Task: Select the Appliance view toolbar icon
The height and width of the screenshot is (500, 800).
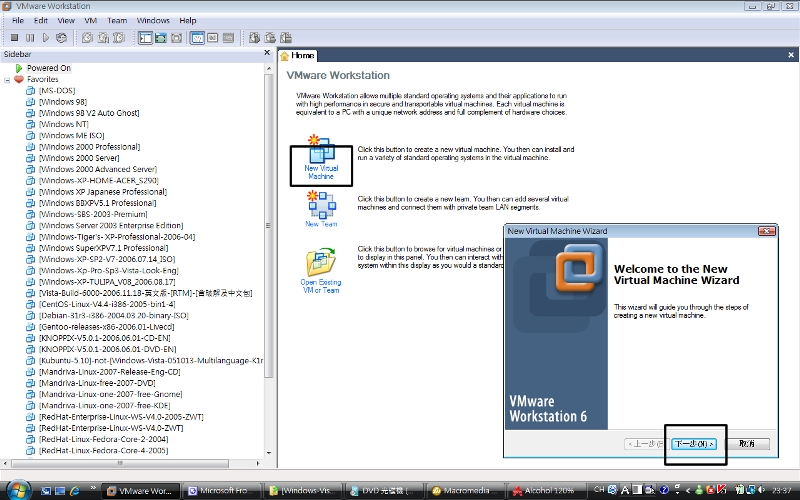Action: click(x=229, y=38)
